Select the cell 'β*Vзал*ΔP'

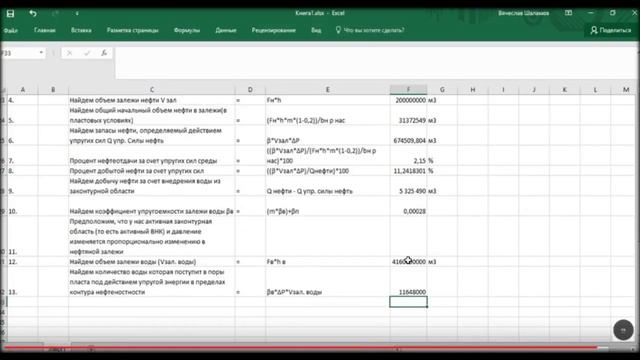327,136
